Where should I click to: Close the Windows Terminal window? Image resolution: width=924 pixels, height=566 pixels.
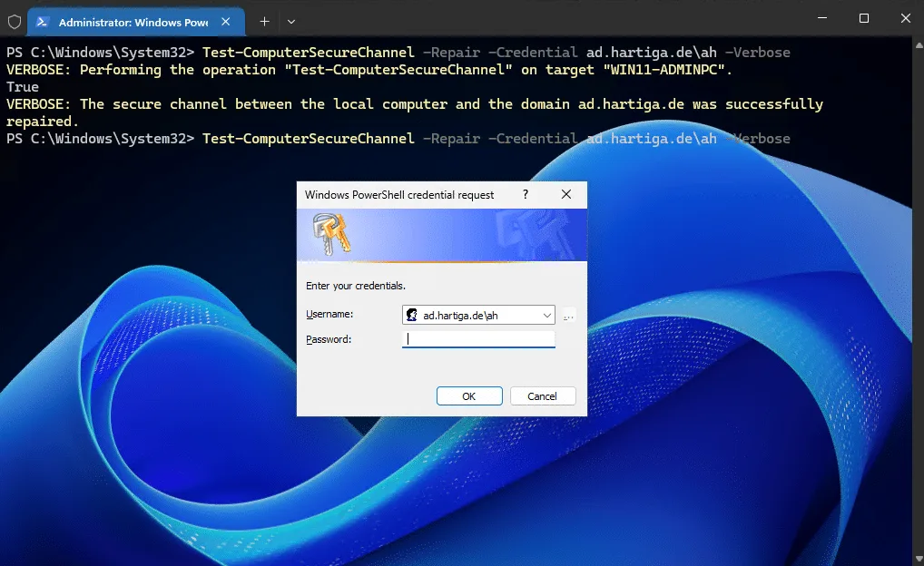point(904,18)
